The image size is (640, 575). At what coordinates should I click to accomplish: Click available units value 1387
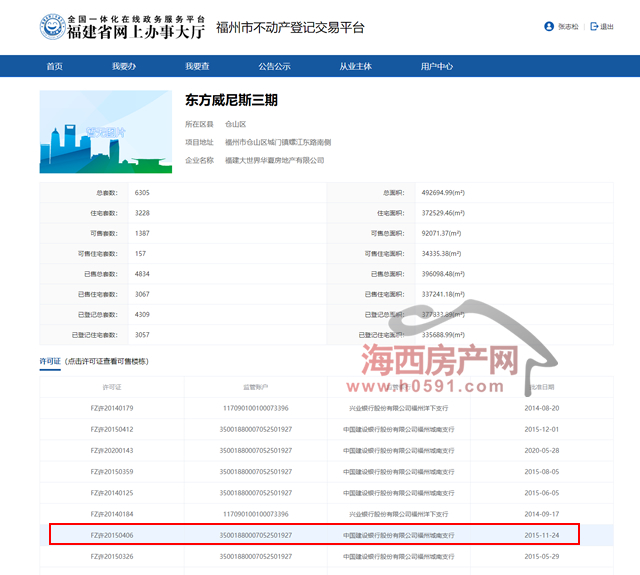coord(142,233)
